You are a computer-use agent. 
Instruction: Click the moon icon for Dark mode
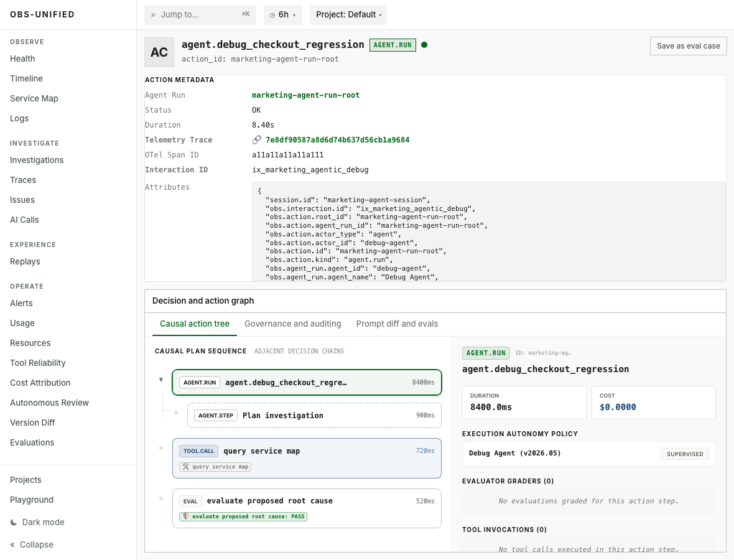tap(14, 522)
